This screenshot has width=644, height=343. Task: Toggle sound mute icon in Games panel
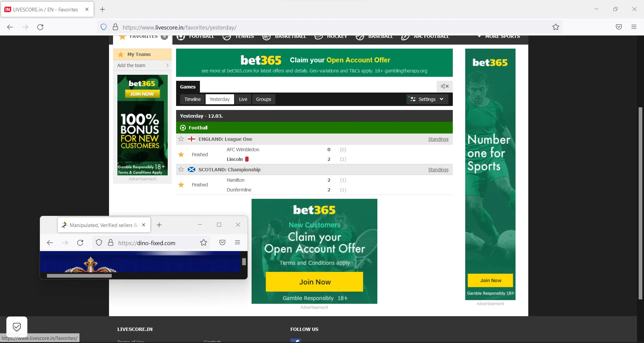445,87
